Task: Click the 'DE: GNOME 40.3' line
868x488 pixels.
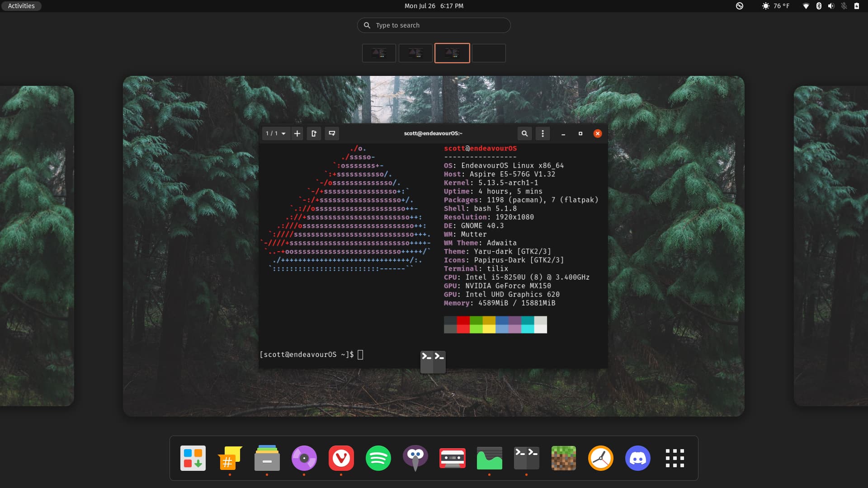Action: (x=474, y=225)
